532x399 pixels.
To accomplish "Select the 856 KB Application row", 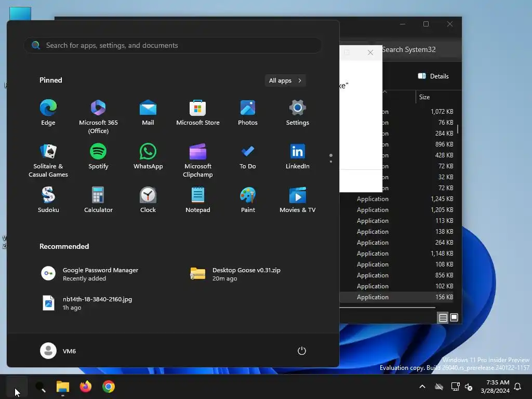I will [x=397, y=275].
